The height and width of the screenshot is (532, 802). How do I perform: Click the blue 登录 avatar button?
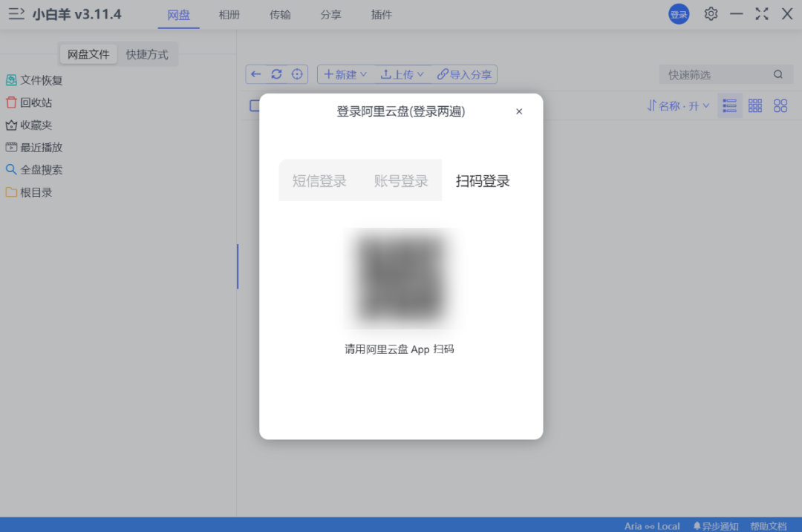tap(679, 14)
